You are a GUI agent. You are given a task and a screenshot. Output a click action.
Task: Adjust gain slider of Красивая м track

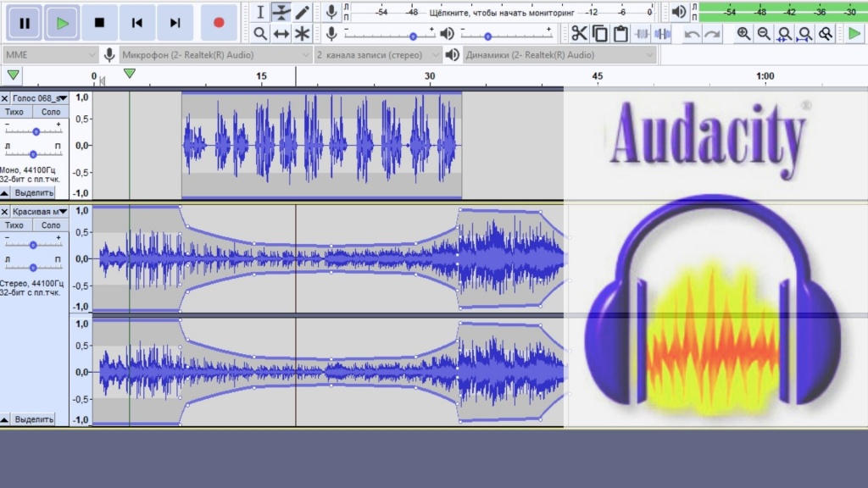(33, 244)
